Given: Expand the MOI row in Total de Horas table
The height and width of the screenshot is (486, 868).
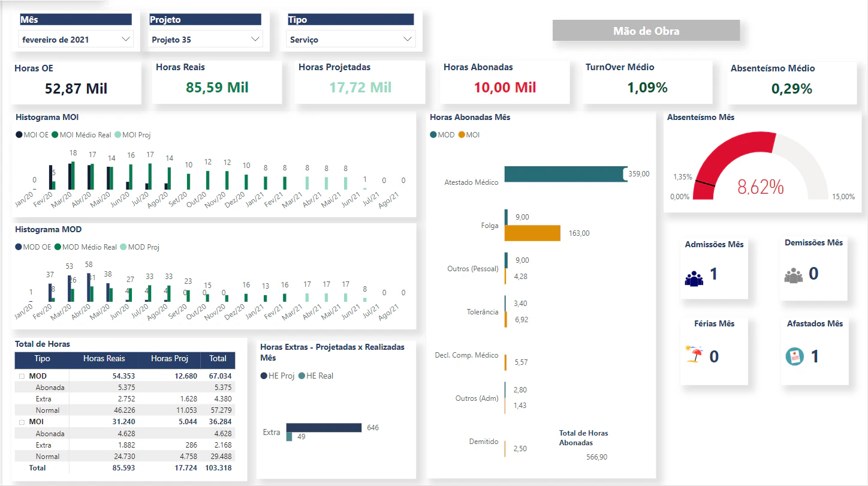Looking at the screenshot, I should tap(22, 422).
